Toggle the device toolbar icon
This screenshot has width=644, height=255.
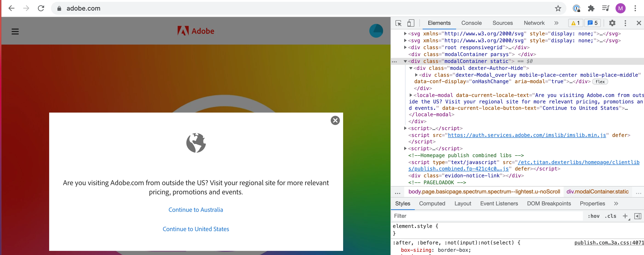point(410,23)
